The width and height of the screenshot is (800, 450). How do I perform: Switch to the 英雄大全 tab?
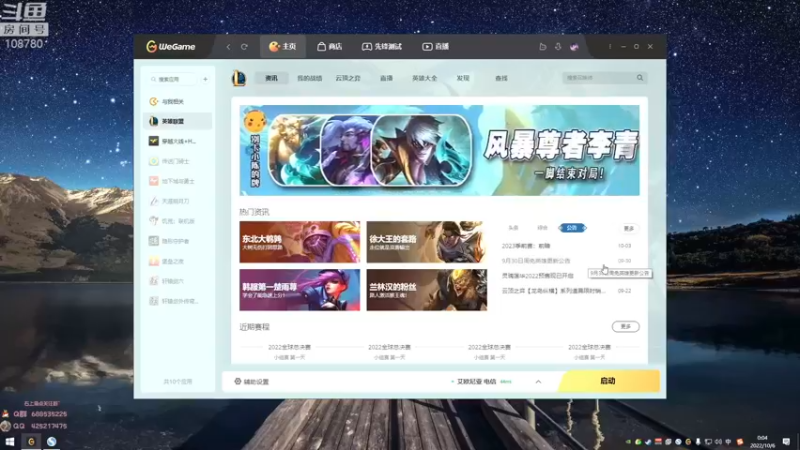point(424,78)
